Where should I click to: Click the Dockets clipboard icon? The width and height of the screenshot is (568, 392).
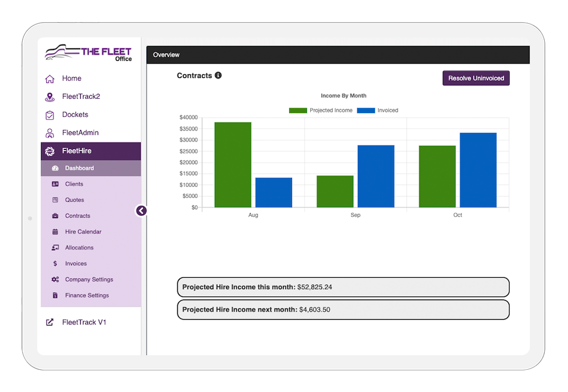49,115
